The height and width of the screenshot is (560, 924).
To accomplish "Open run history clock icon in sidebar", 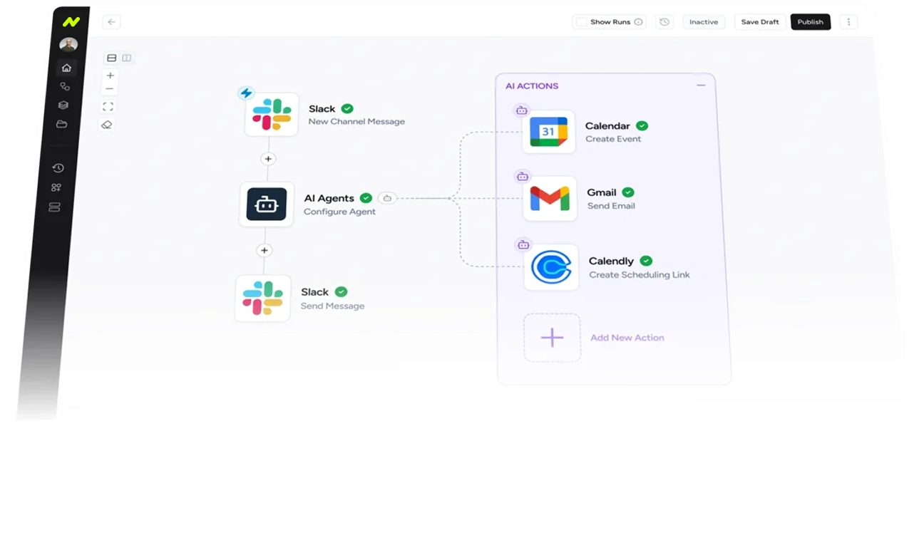I will coord(58,168).
